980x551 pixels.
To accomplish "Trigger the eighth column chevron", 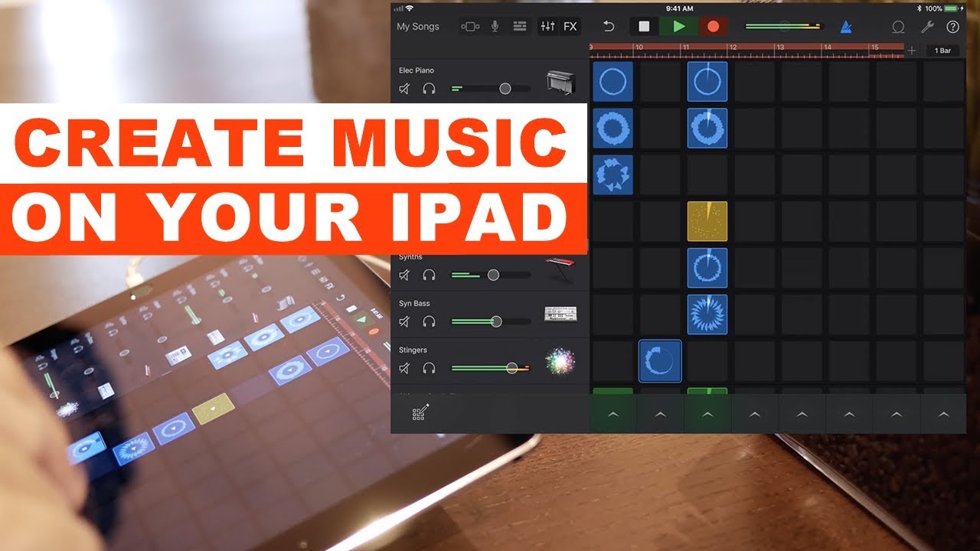I will coord(944,414).
